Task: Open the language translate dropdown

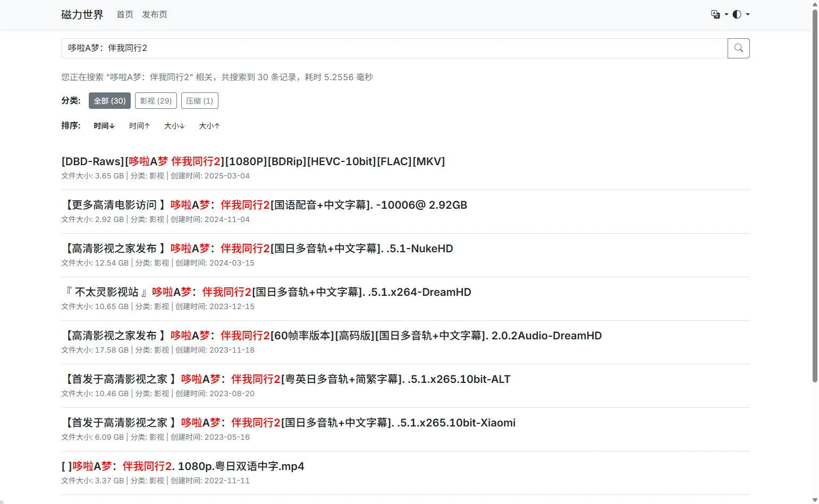Action: [x=719, y=14]
